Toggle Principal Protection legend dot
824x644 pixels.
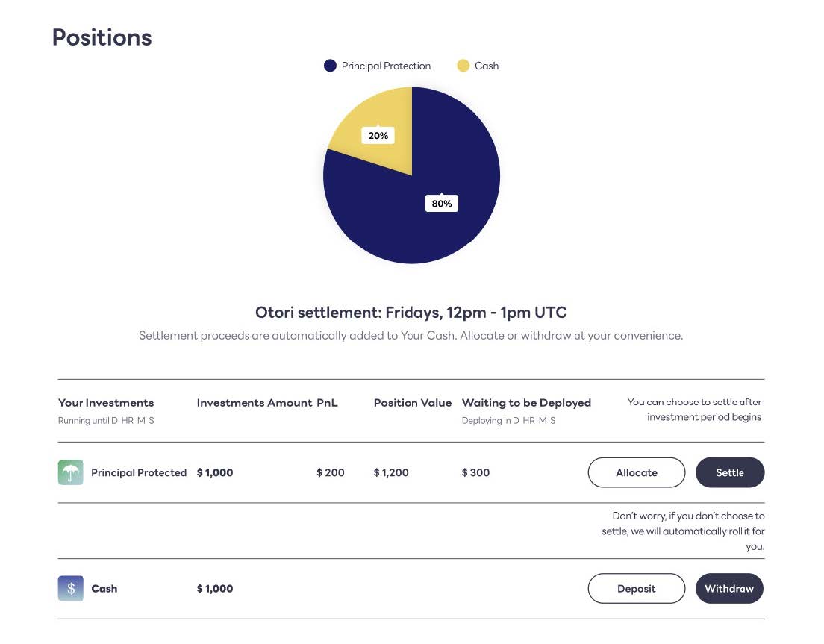coord(330,66)
